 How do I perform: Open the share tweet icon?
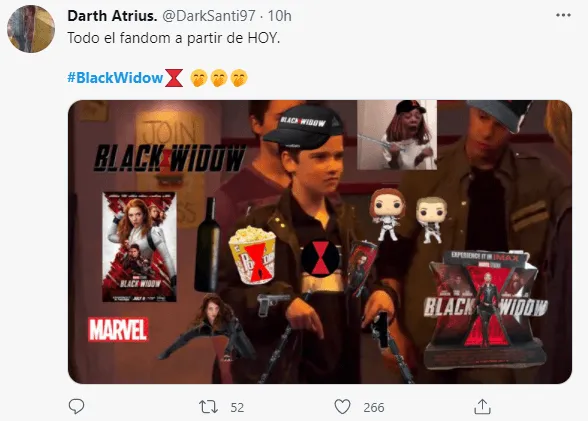(x=482, y=407)
